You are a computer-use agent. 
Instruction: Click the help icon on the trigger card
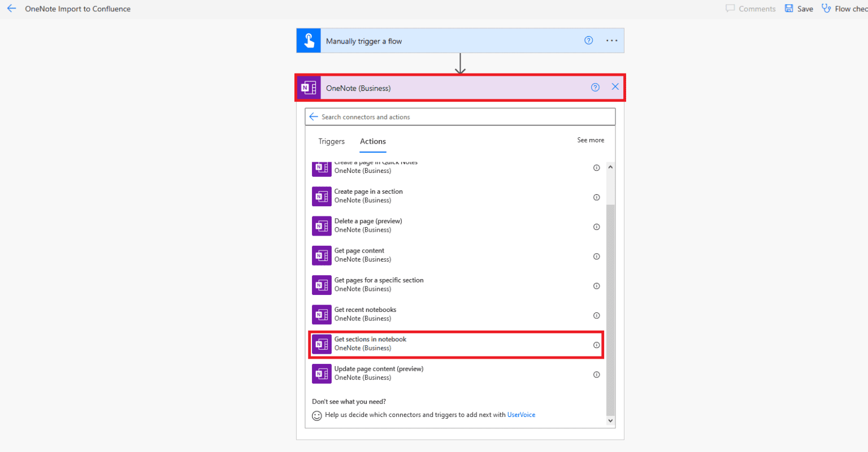[588, 40]
